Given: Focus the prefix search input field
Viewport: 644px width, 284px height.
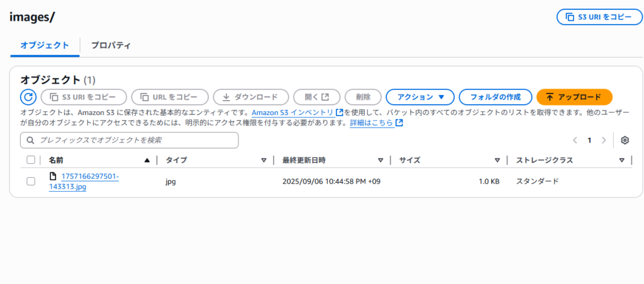Looking at the screenshot, I should [130, 140].
